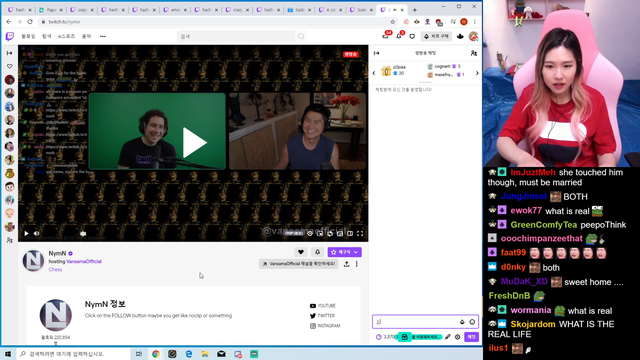640x360 pixels.
Task: Open the Bits icon inside chat input
Action: coord(462,322)
